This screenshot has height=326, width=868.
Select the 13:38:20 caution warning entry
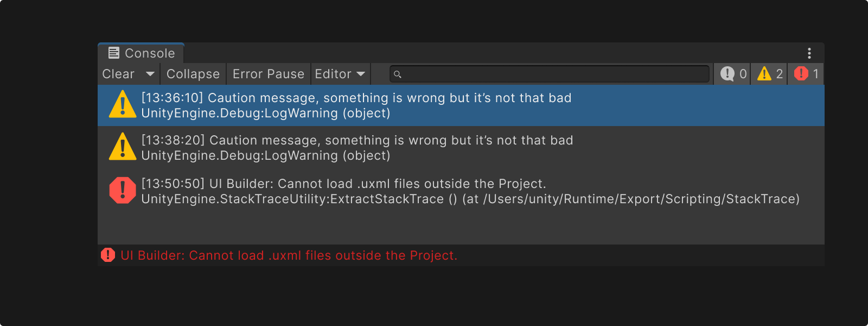(x=380, y=147)
